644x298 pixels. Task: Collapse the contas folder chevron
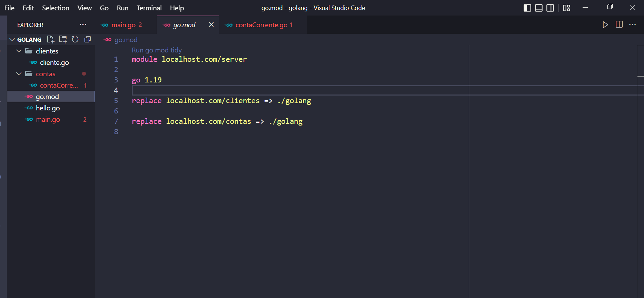(19, 74)
